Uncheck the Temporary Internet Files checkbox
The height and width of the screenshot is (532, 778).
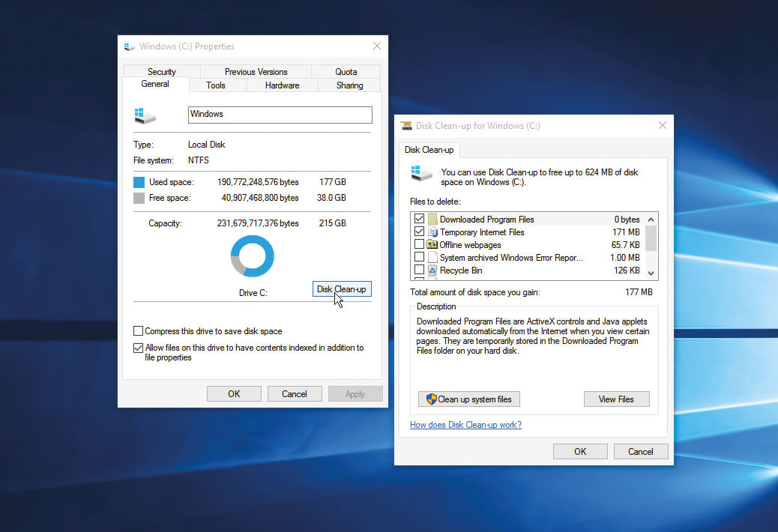[419, 232]
